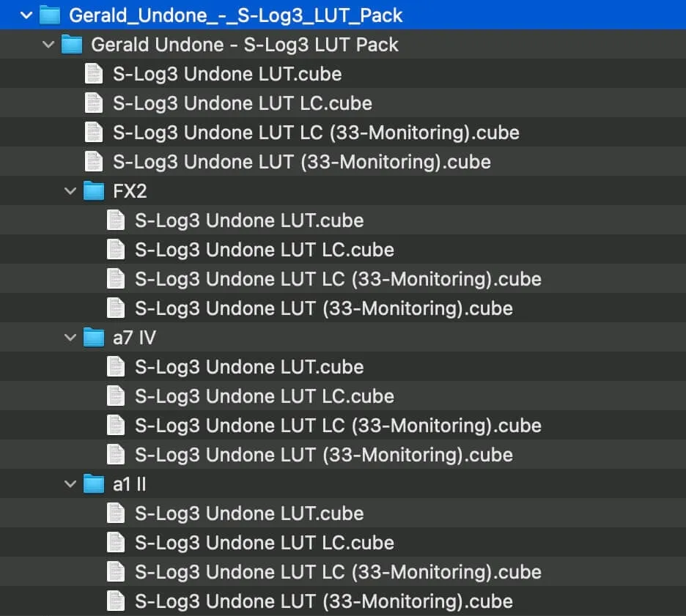The width and height of the screenshot is (686, 616).
Task: Click folder icon beside 'Gerald Undone - S-Log3 LUT Pack'
Action: [71, 45]
